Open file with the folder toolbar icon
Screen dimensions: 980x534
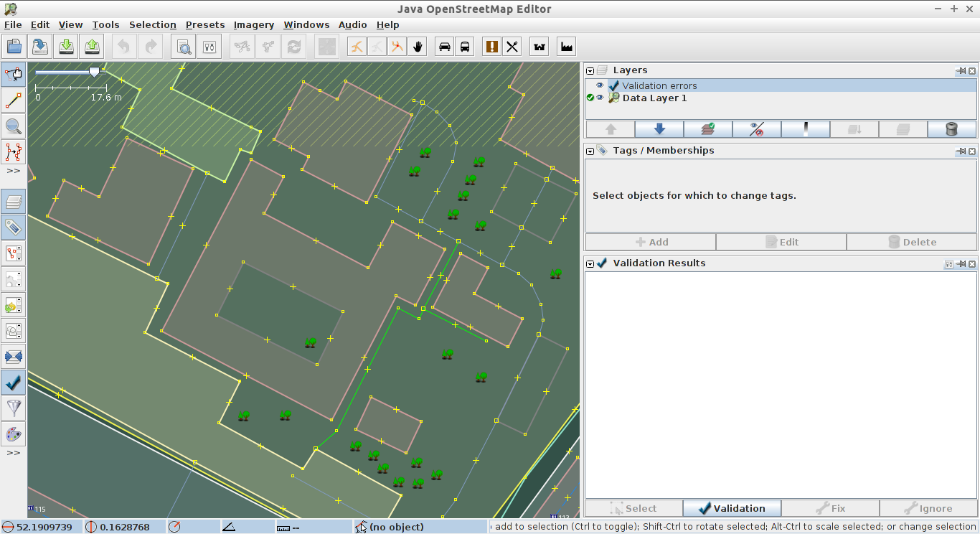click(x=14, y=47)
